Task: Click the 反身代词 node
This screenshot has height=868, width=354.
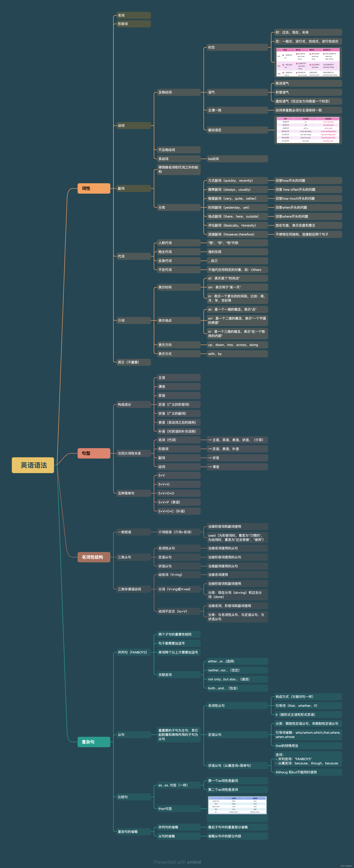Action: (179, 261)
